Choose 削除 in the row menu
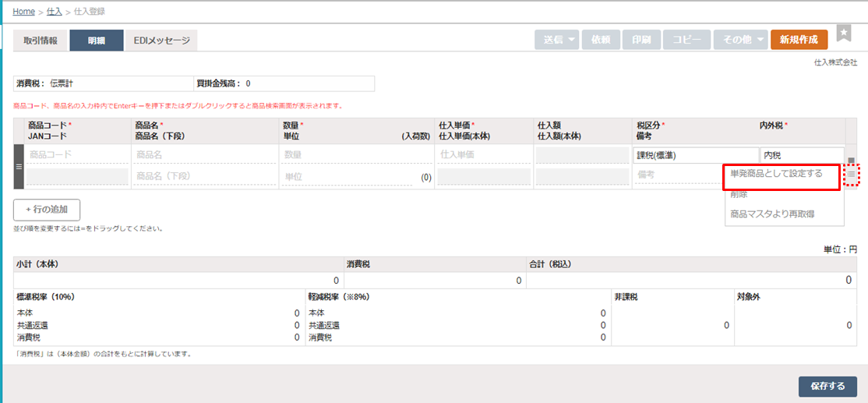Viewport: 868px width, 403px height. click(x=739, y=195)
